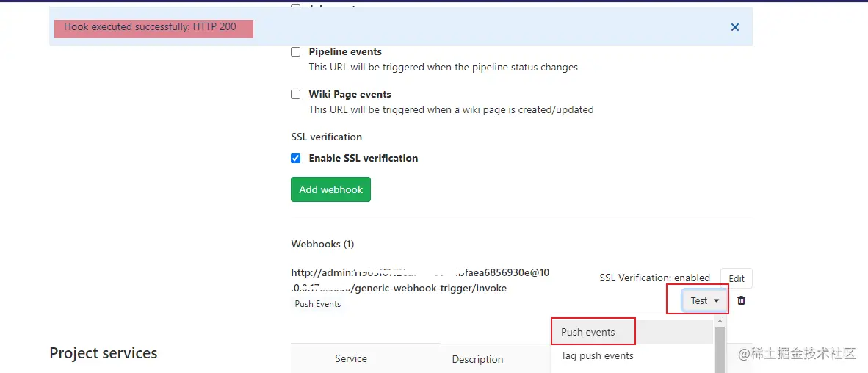Select Push events from test menu
Viewport: 868px width, 373px height.
coord(588,332)
